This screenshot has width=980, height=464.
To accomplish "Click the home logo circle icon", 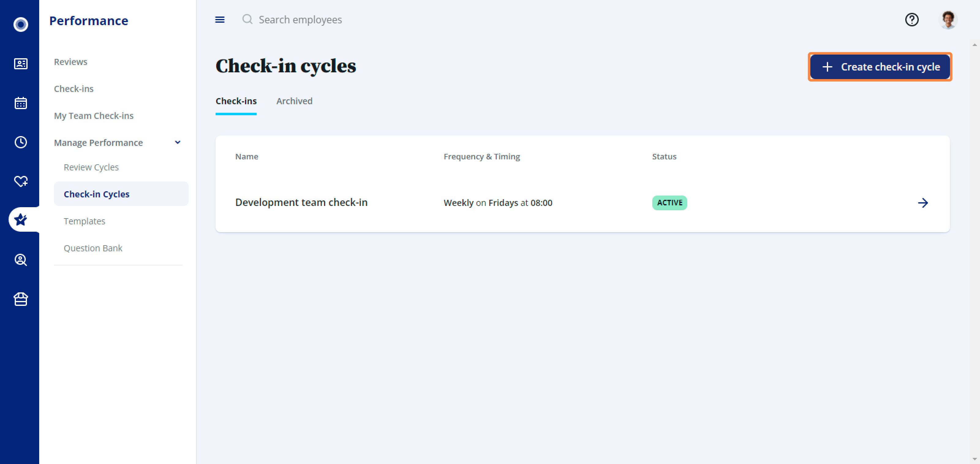I will point(21,24).
